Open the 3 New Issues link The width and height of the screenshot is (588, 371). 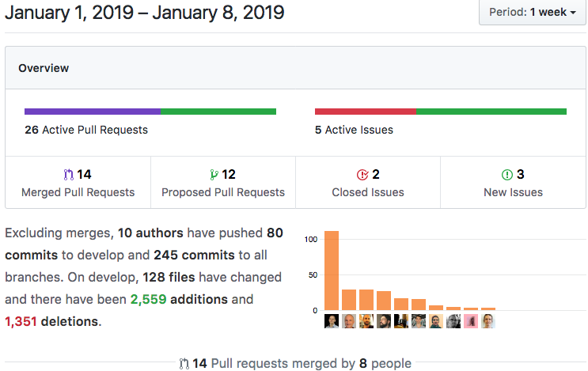point(513,183)
